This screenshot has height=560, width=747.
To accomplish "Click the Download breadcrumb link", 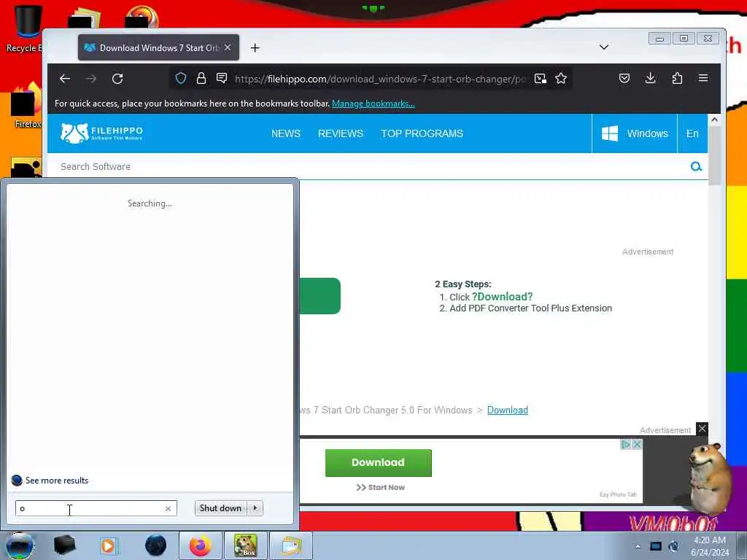I will tap(508, 410).
